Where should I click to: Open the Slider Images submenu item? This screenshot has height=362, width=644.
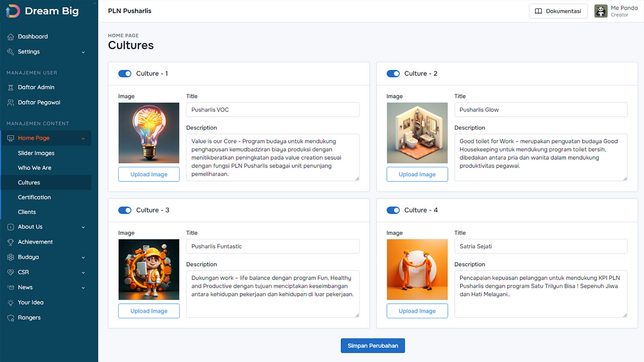36,153
